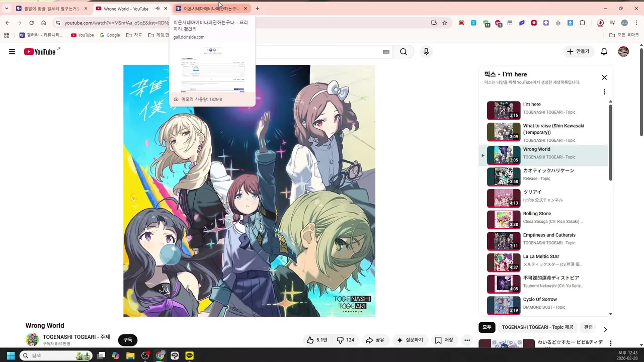The width and height of the screenshot is (644, 362).
Task: Open the TOGENASHI TOGEARI - 주제 channel link
Action: coord(76,337)
